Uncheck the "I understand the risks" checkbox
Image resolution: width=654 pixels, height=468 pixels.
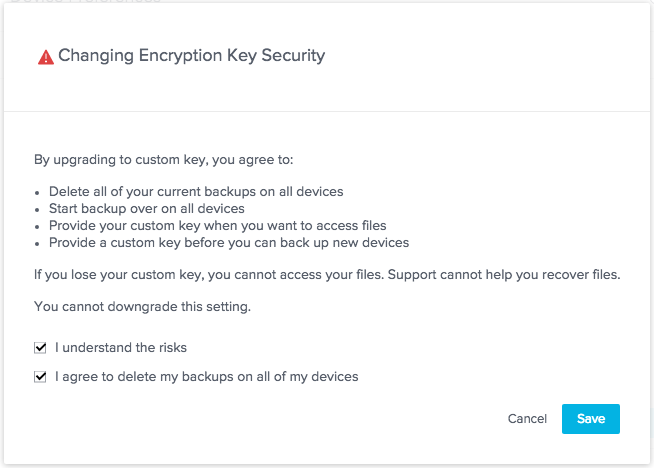(40, 348)
